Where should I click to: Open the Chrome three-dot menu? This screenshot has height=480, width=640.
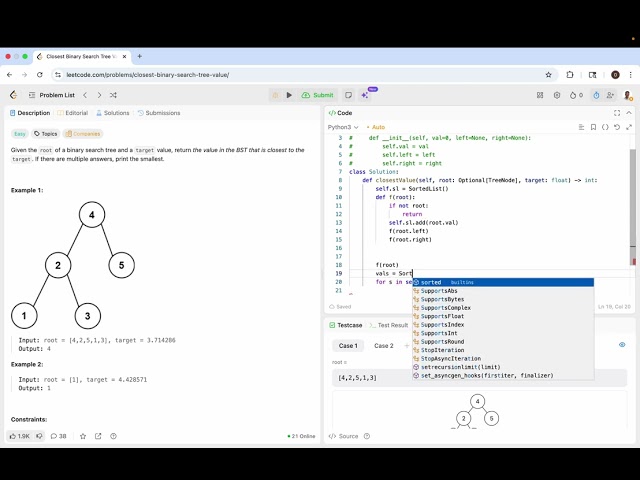(631, 75)
